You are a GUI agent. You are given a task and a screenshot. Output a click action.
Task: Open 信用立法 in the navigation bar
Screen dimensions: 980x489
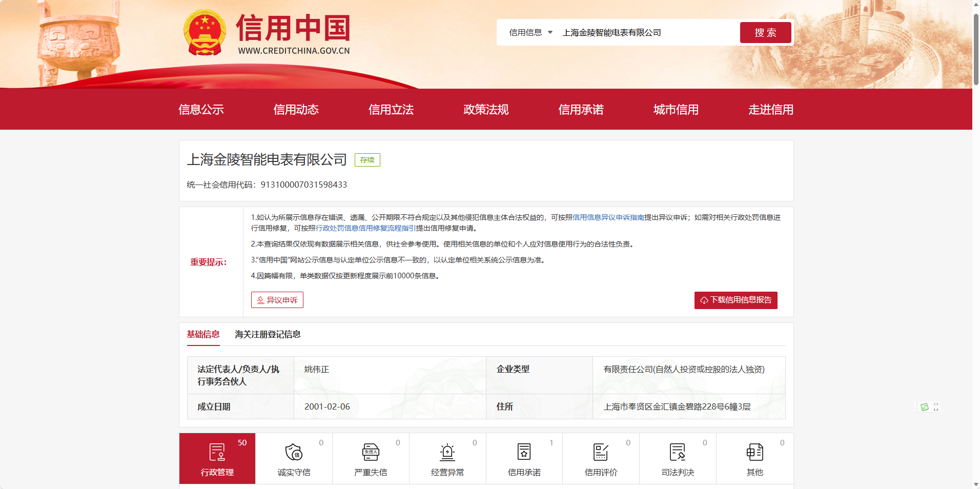[x=391, y=109]
